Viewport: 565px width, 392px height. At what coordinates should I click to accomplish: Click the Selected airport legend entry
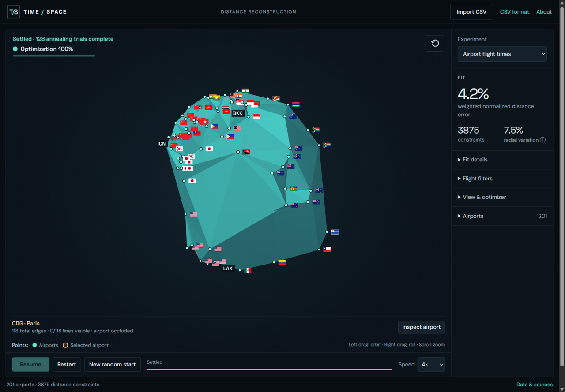86,345
